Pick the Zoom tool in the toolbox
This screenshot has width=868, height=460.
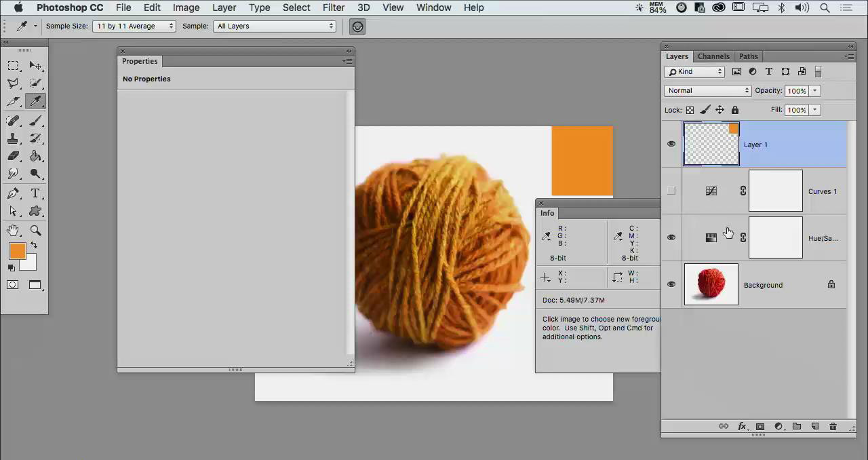pyautogui.click(x=35, y=230)
